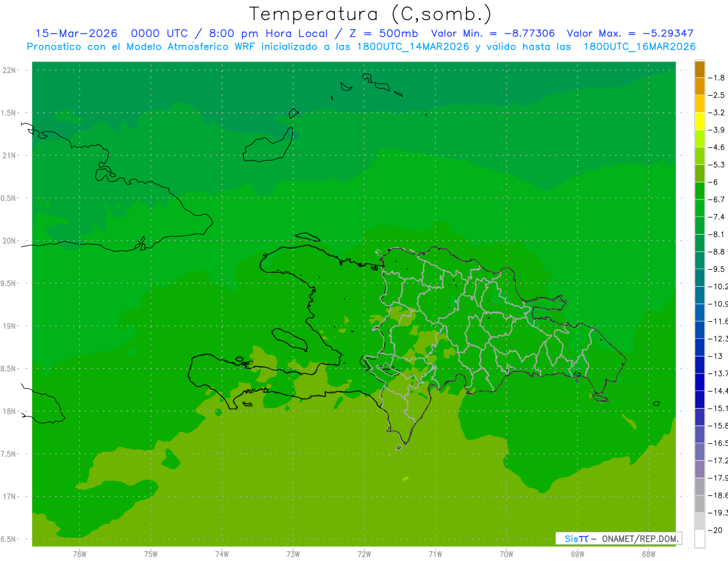This screenshot has width=728, height=562.
Task: Click the yellow-green swatch between -3.9 and -4.6
Action: click(x=699, y=139)
